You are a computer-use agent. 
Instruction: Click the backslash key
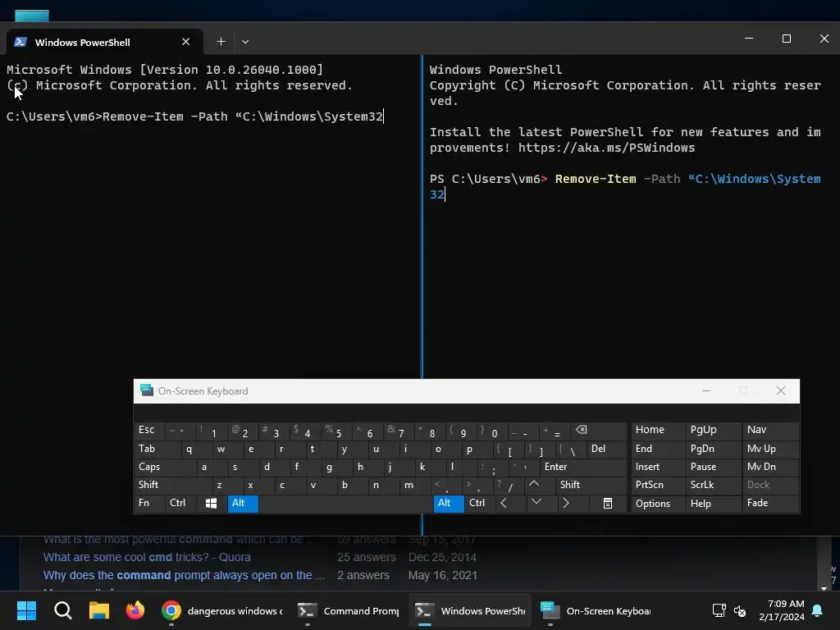pos(571,449)
